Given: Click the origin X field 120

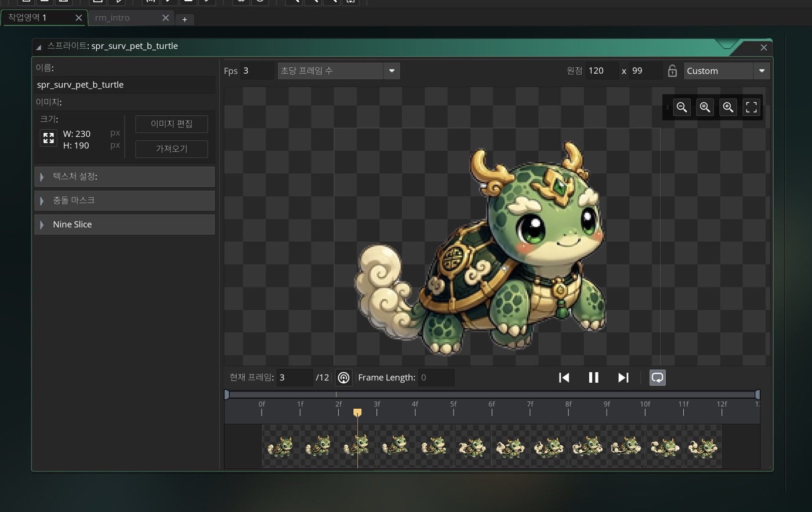Looking at the screenshot, I should (602, 71).
